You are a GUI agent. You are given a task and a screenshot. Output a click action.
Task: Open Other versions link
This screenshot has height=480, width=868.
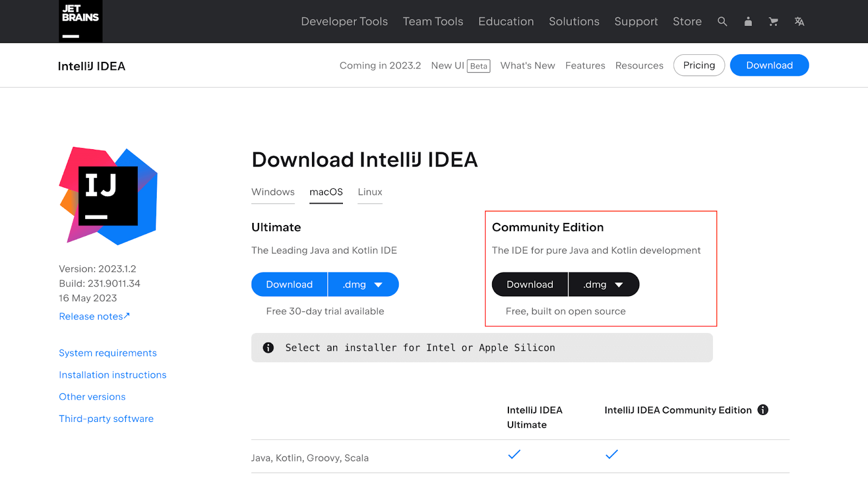click(x=92, y=397)
